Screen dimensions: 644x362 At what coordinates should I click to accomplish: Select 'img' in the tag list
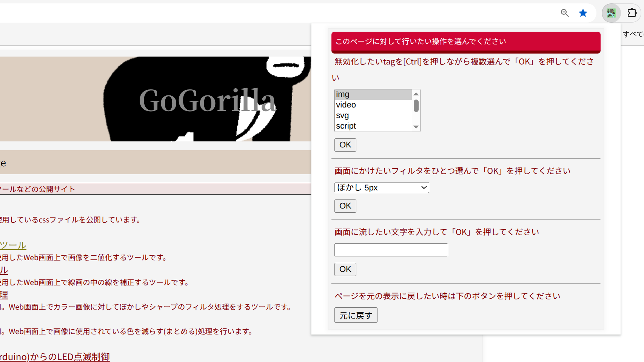(x=372, y=94)
